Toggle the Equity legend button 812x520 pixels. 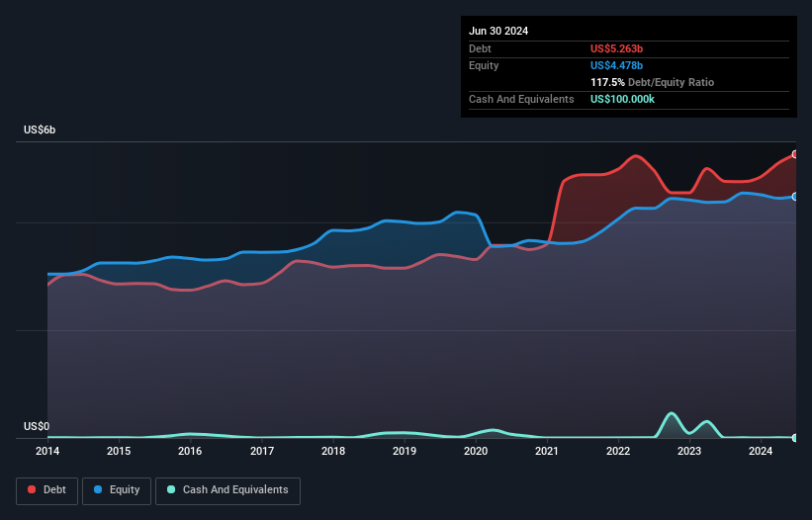tap(117, 490)
